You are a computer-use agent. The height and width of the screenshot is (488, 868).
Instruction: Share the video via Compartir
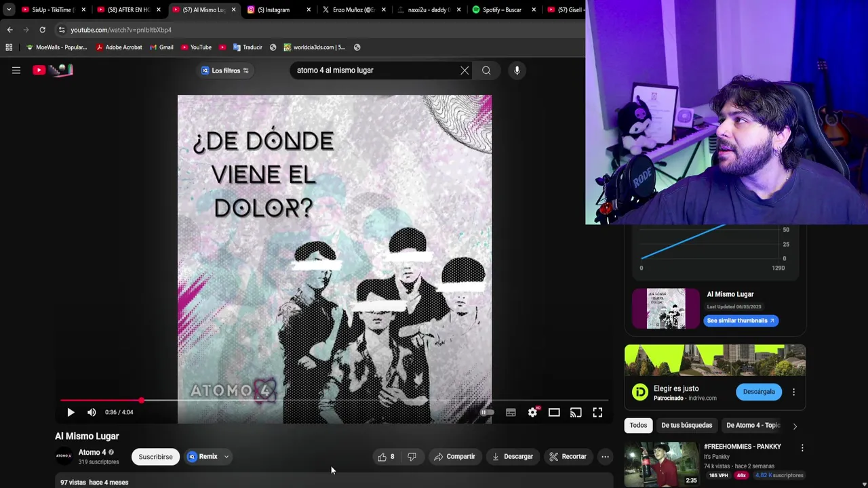pyautogui.click(x=454, y=457)
